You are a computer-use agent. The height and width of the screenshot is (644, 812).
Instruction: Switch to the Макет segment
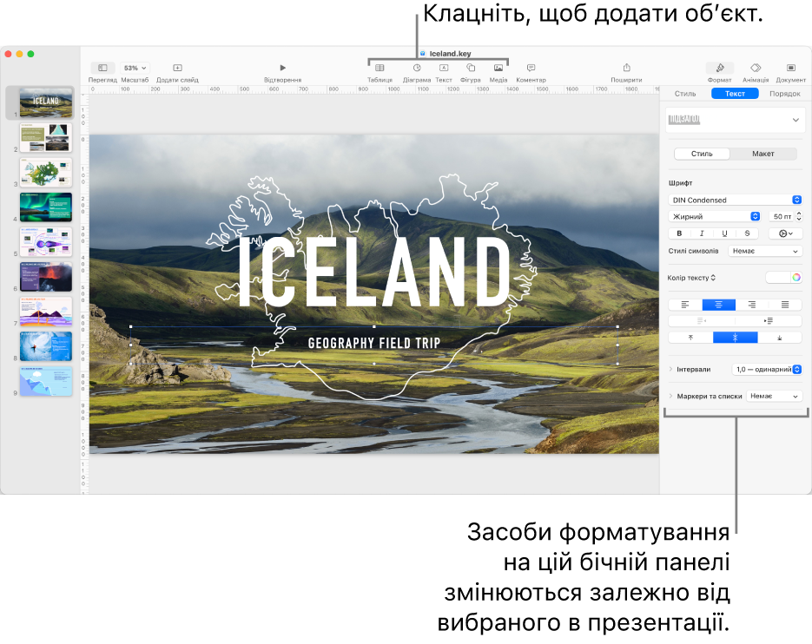point(762,154)
